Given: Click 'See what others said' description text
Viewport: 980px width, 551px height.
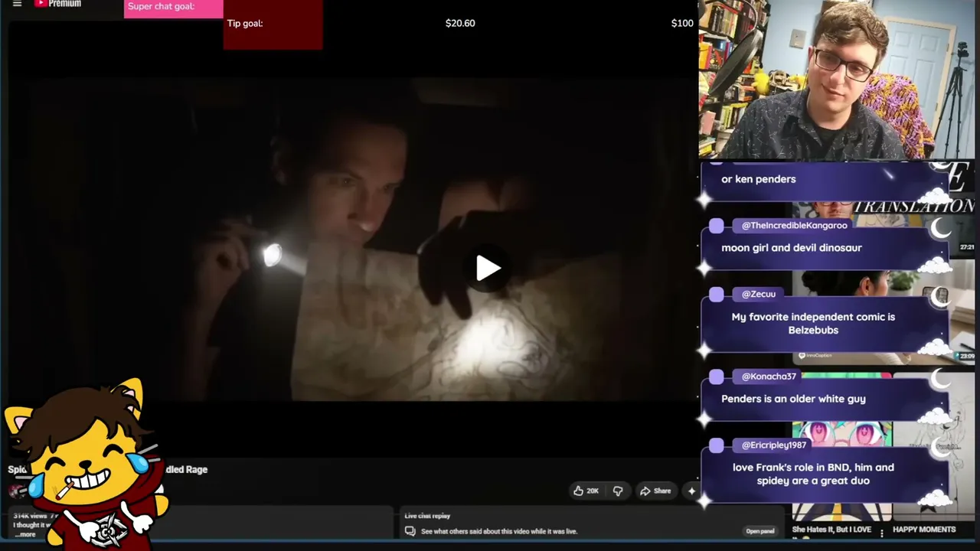Looking at the screenshot, I should [499, 531].
